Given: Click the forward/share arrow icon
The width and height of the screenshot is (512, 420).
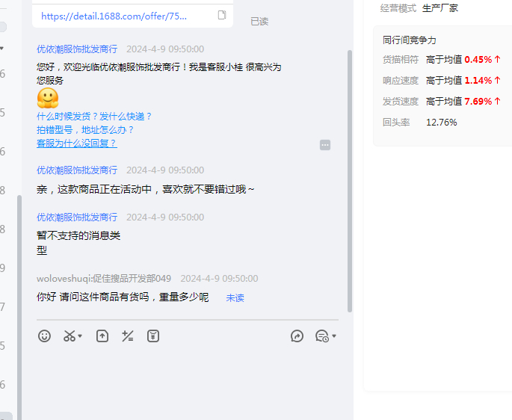Looking at the screenshot, I should click(x=297, y=336).
